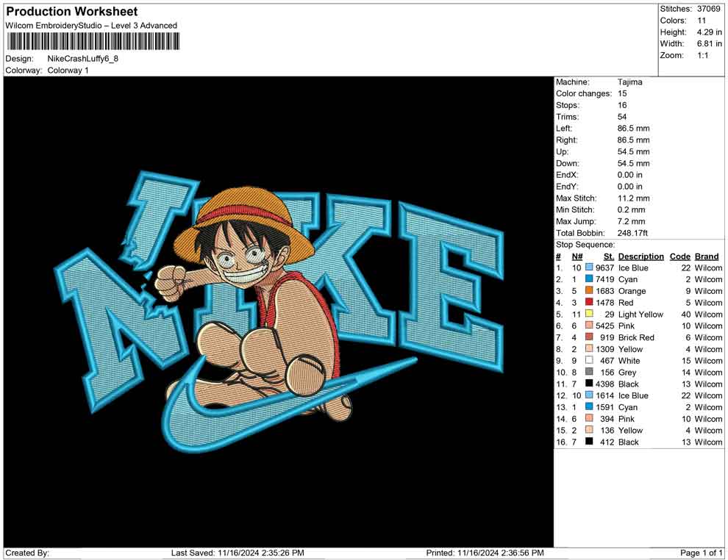Click the Created By label in the footer
The width and height of the screenshot is (728, 560).
27,553
